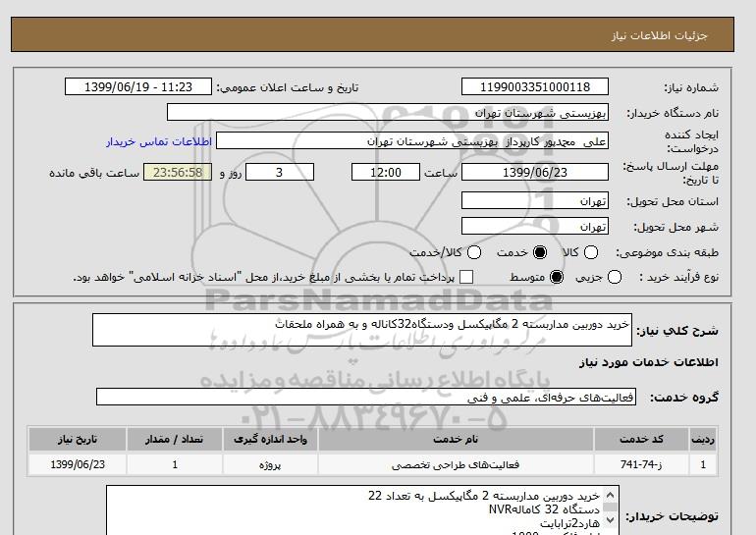This screenshot has height=535, width=756.
Task: Click the deadline hour field 12:00
Action: click(386, 172)
